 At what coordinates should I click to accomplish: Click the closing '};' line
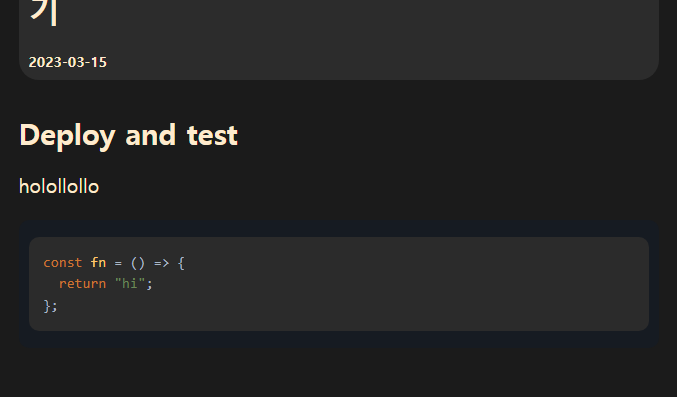50,306
